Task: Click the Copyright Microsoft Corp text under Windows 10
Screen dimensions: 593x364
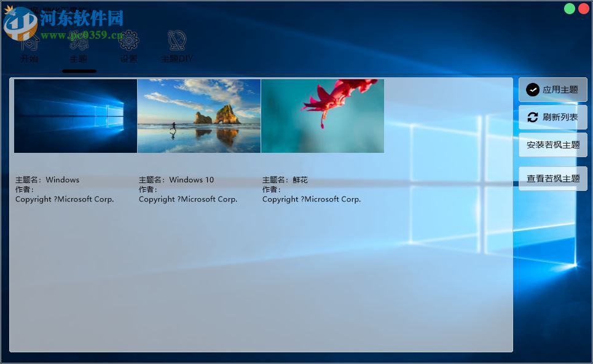Action: tap(187, 199)
